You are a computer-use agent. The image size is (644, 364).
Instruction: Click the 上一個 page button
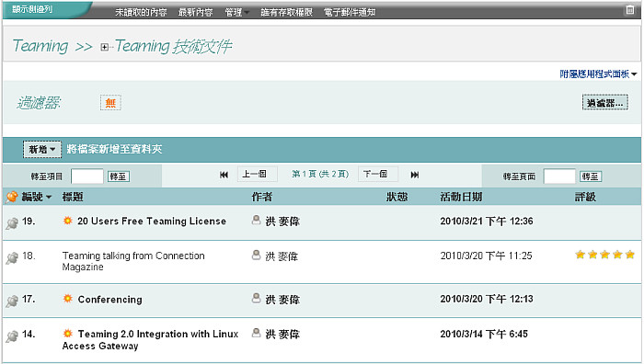[x=258, y=174]
